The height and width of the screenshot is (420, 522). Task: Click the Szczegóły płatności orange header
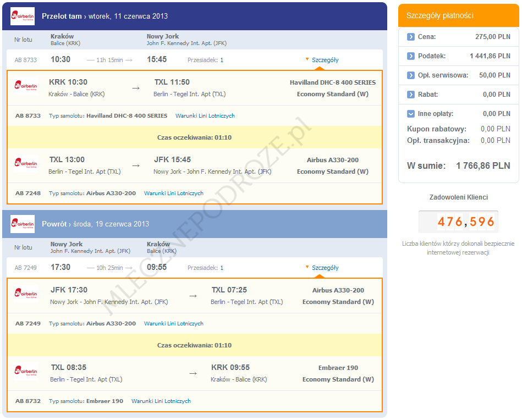[x=458, y=15]
